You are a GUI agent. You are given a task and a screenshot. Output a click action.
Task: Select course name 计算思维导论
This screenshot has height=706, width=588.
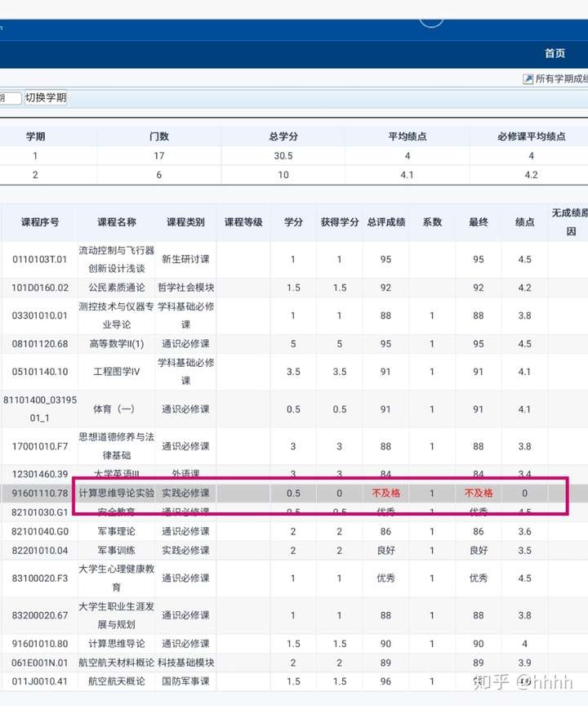click(x=117, y=644)
